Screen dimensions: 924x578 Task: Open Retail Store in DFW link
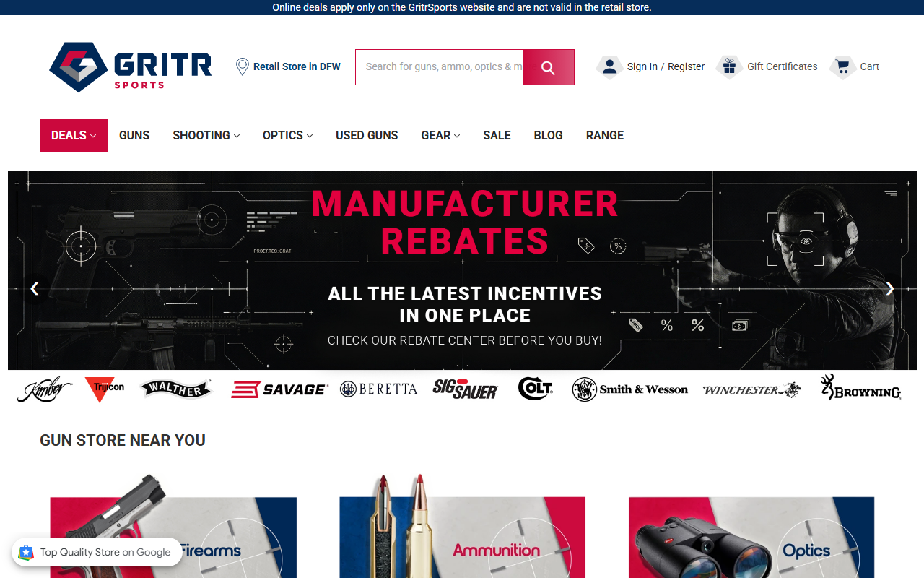tap(297, 66)
